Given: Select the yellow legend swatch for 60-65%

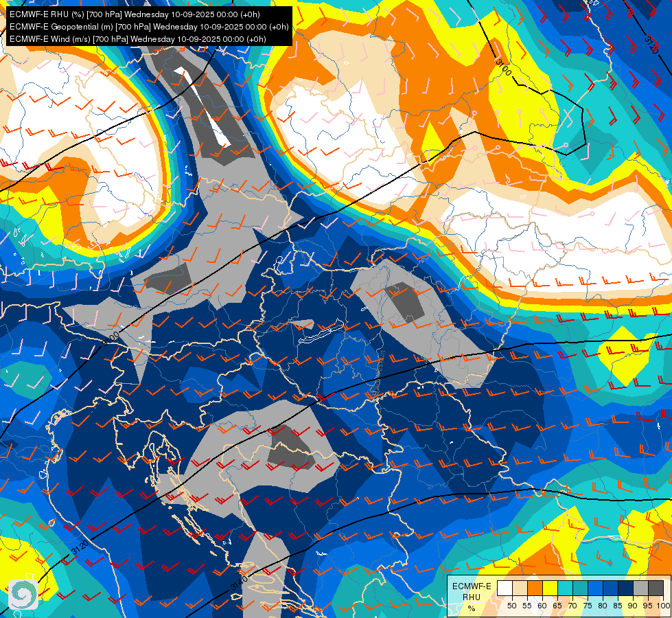Looking at the screenshot, I should point(551,588).
